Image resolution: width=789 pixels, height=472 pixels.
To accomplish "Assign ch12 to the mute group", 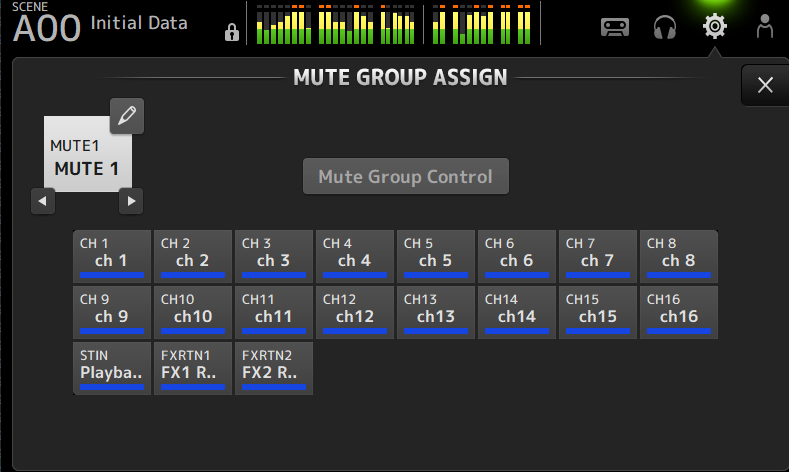I will [355, 312].
